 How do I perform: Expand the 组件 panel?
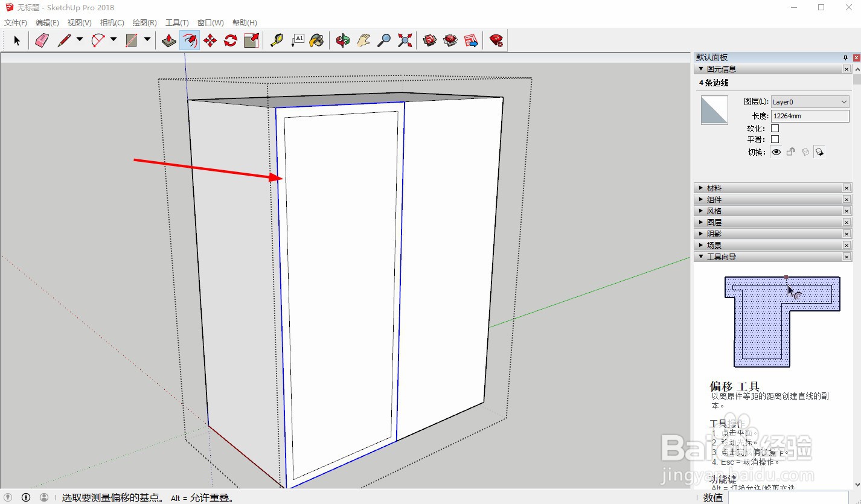click(701, 200)
